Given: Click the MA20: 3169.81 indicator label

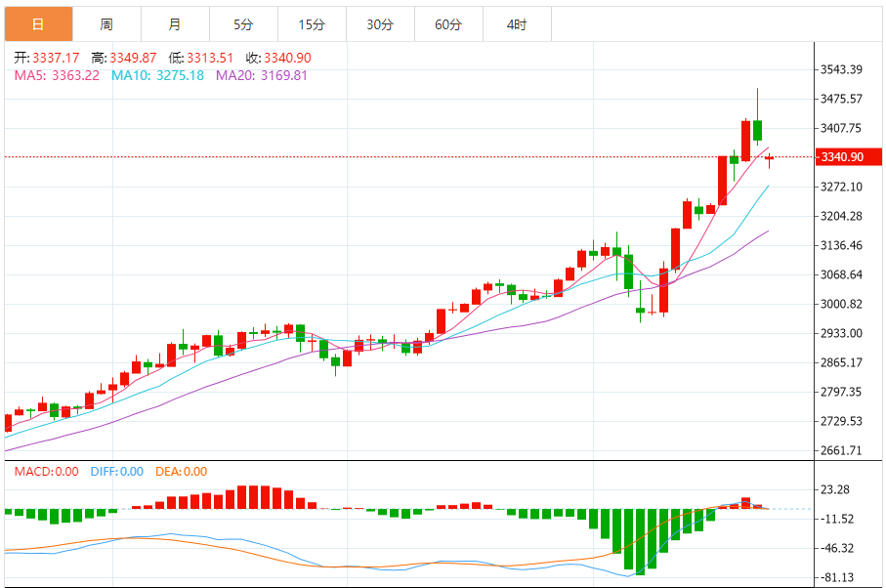Looking at the screenshot, I should (x=262, y=75).
